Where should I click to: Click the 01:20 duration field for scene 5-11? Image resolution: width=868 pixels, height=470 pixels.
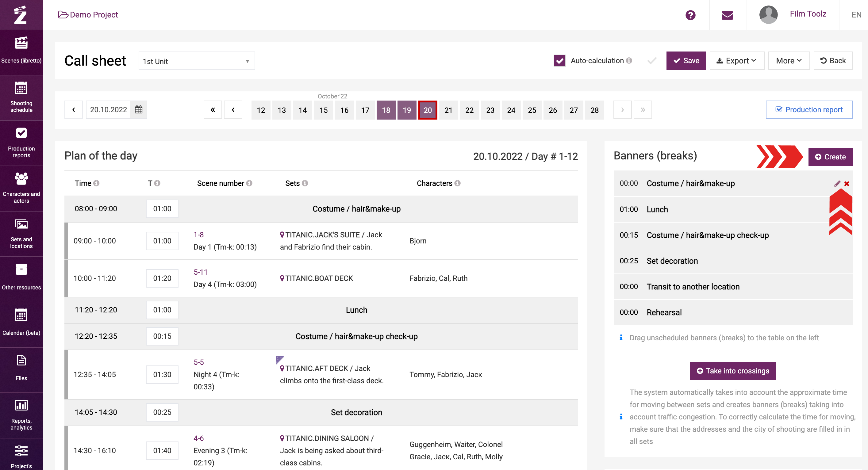pyautogui.click(x=162, y=278)
